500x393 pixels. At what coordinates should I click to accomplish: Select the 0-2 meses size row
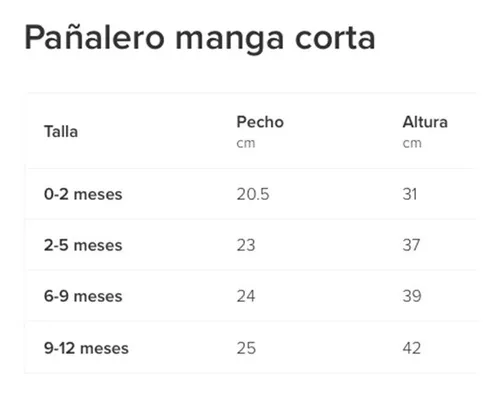[250, 194]
